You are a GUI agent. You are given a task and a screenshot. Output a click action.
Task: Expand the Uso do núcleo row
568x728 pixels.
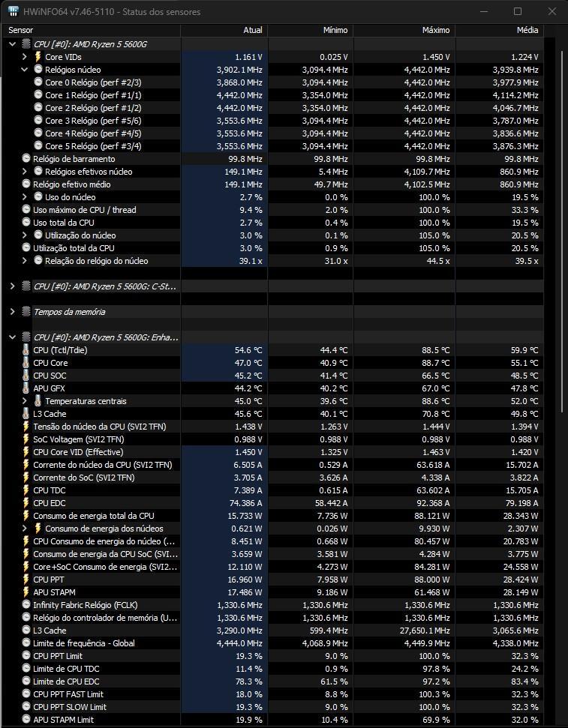tap(24, 197)
